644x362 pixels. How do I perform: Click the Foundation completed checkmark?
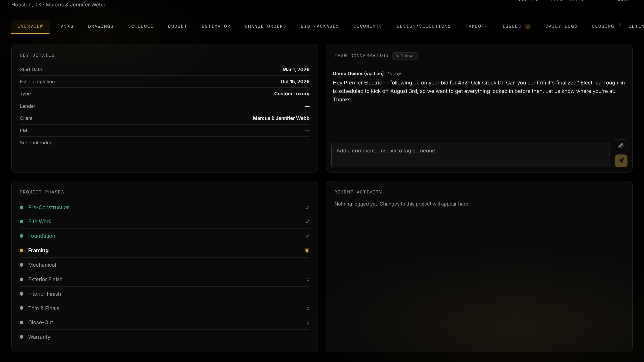click(x=307, y=236)
